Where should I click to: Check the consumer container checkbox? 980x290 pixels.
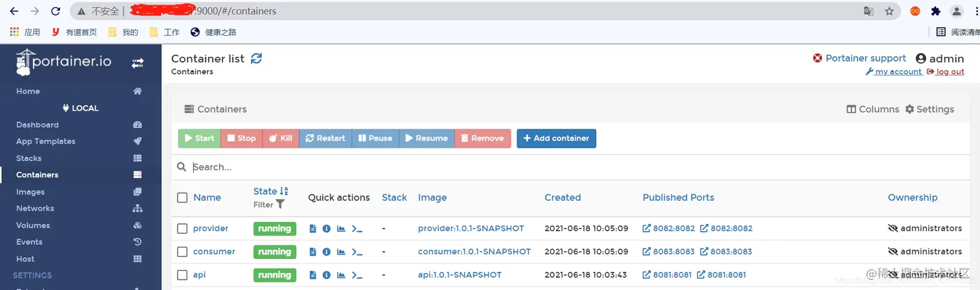coord(182,252)
